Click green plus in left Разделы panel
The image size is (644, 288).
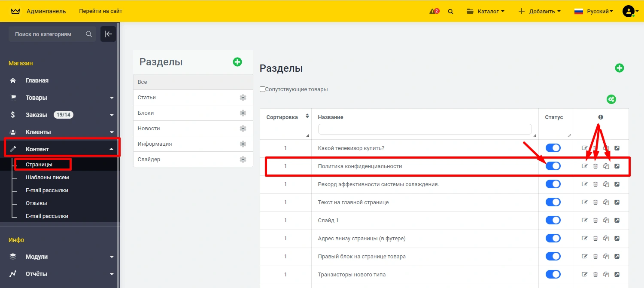click(x=237, y=62)
